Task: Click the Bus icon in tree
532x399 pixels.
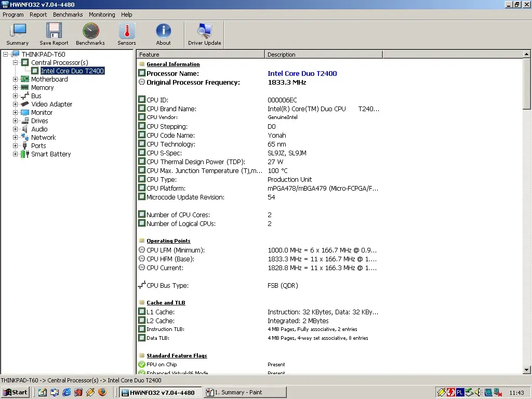Action: (25, 96)
